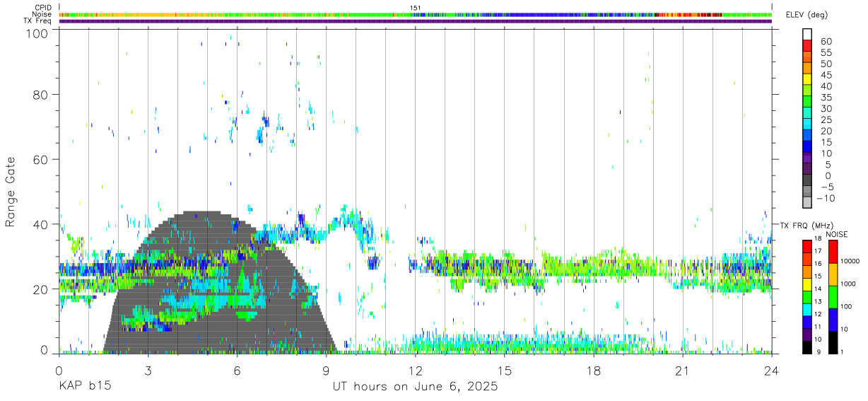Click the 9 value on TX frequency scale
Viewport: 868px width, 401px height.
tap(819, 351)
